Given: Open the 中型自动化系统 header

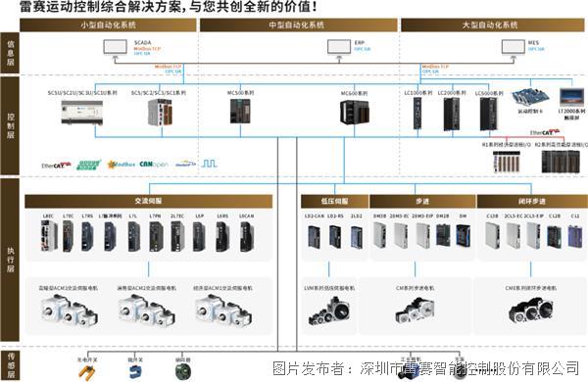Looking at the screenshot, I should [x=299, y=25].
